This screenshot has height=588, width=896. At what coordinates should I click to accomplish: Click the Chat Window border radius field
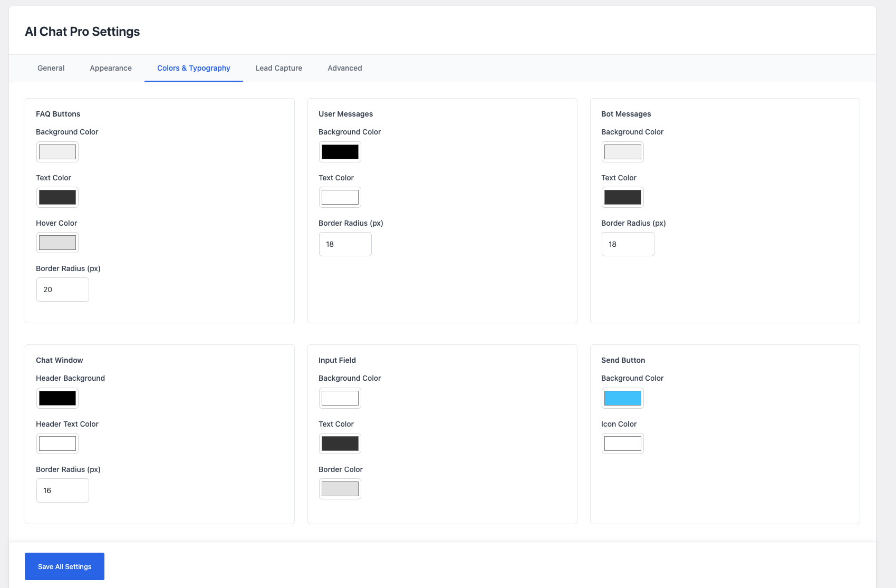(62, 490)
